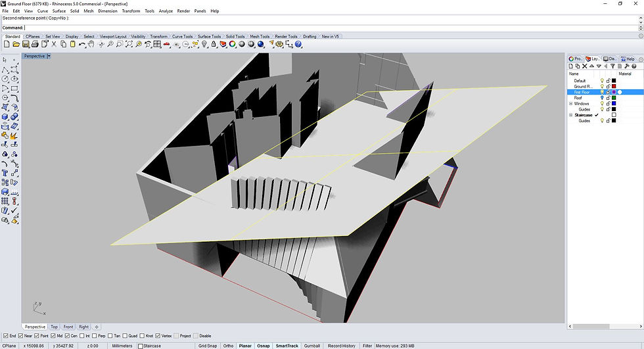644x349 pixels.
Task: Toggle SmartTrack in status bar
Action: coord(287,346)
